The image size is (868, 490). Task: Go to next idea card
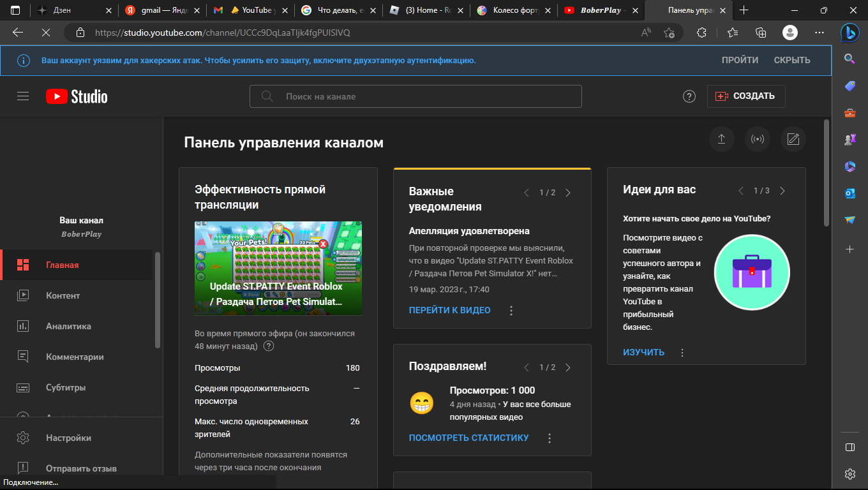click(x=782, y=191)
